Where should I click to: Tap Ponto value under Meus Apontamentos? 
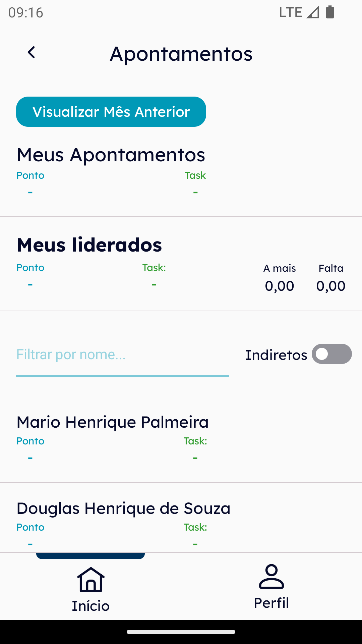(30, 193)
